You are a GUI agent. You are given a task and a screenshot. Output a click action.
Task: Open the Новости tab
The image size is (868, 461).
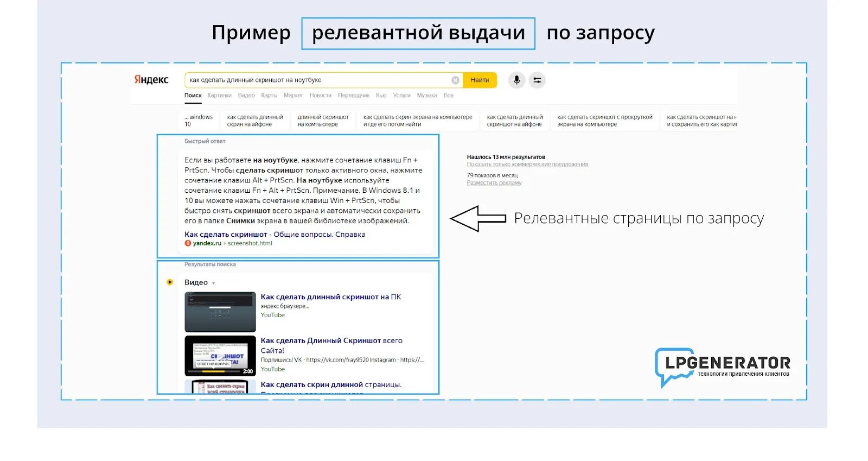coord(321,96)
